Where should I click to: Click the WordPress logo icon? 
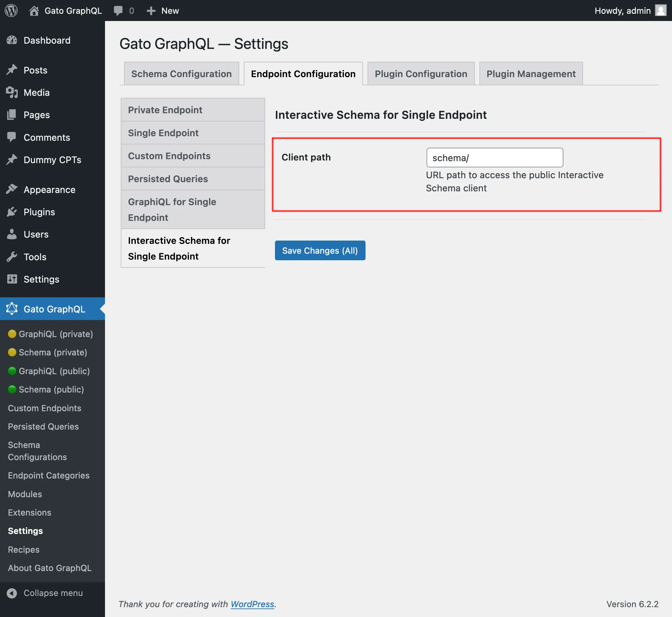coord(11,11)
